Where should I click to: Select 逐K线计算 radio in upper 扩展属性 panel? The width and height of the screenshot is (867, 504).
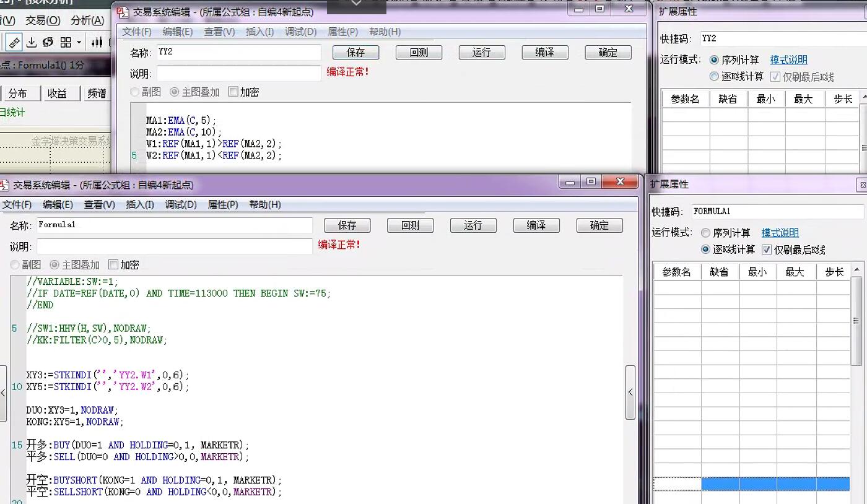(x=714, y=77)
